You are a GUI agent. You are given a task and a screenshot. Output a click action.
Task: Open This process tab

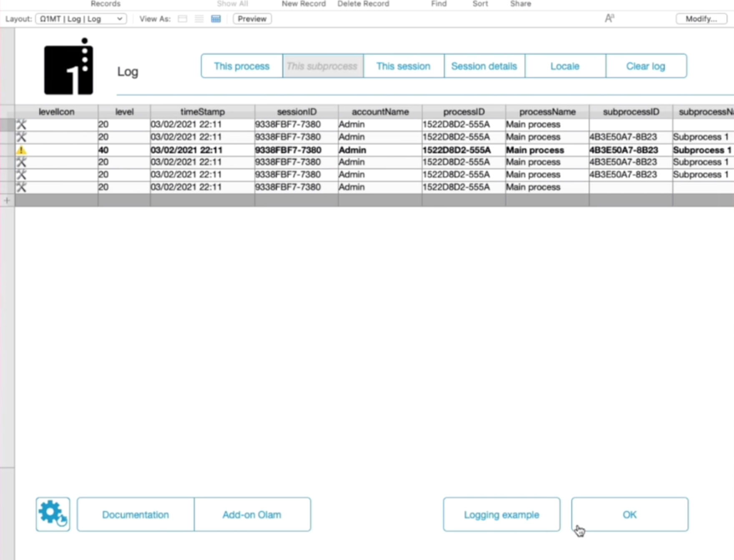[x=242, y=66]
